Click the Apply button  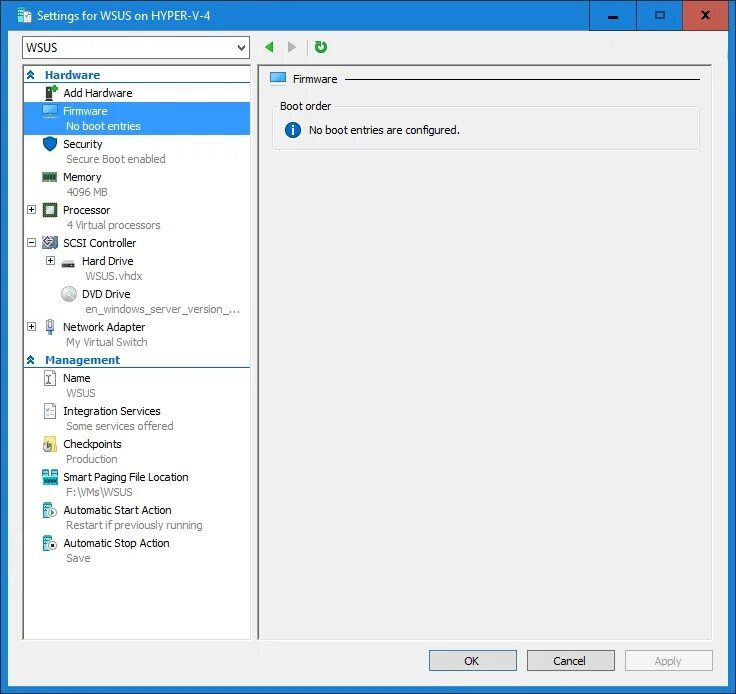click(668, 661)
